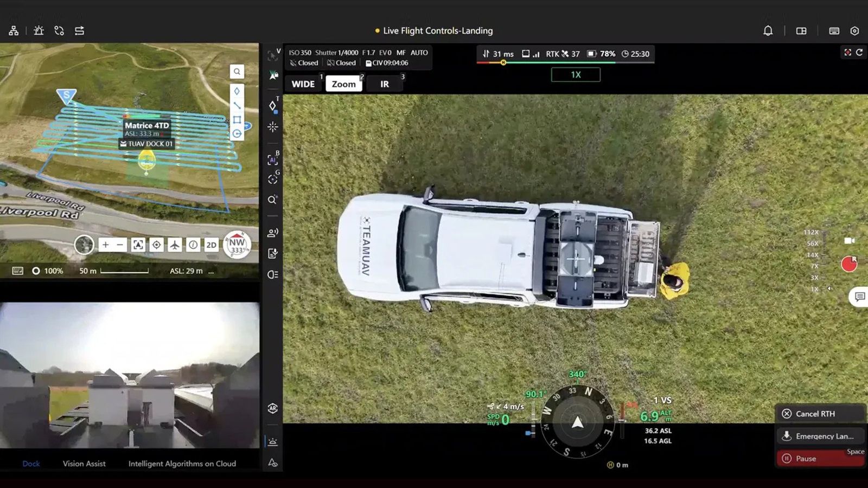Open the more options ellipsis beside ASL
868x488 pixels.
pyautogui.click(x=211, y=271)
